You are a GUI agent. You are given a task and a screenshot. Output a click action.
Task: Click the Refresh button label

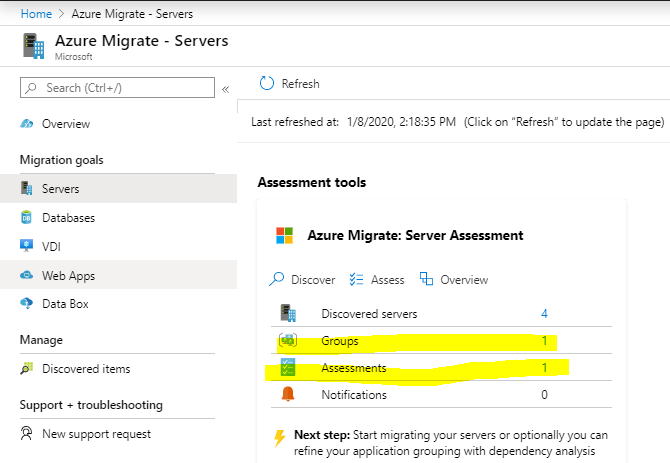pos(300,84)
